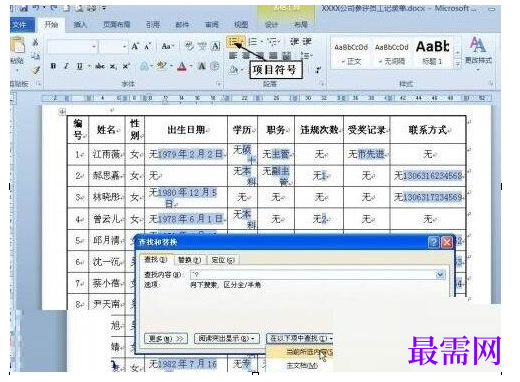The height and width of the screenshot is (382, 520).
Task: Apply the No Spacing style thumbnail
Action: tap(392, 53)
